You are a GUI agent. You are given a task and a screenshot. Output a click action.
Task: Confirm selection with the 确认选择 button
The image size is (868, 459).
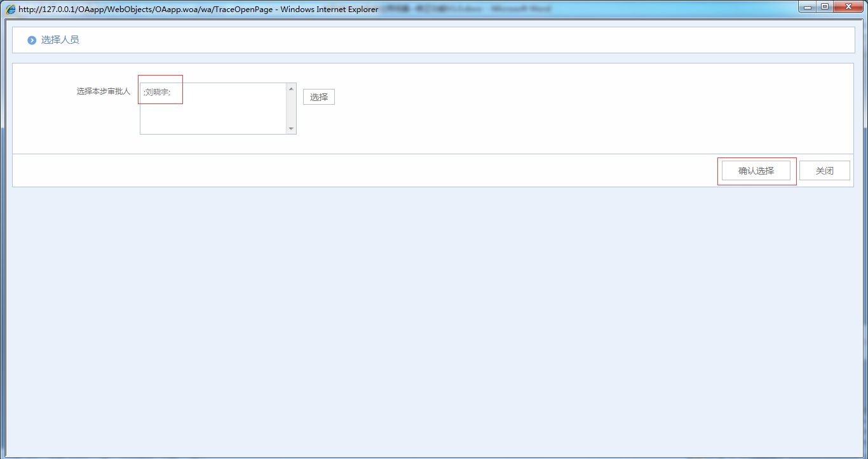tap(756, 171)
